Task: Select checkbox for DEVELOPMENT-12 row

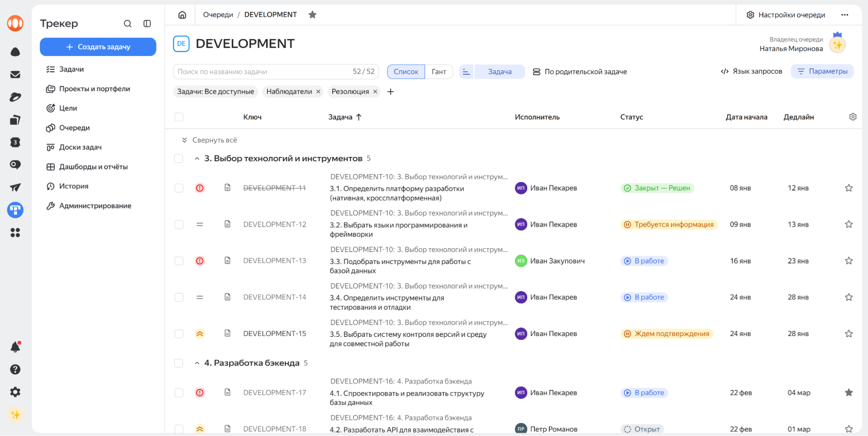Action: tap(179, 225)
